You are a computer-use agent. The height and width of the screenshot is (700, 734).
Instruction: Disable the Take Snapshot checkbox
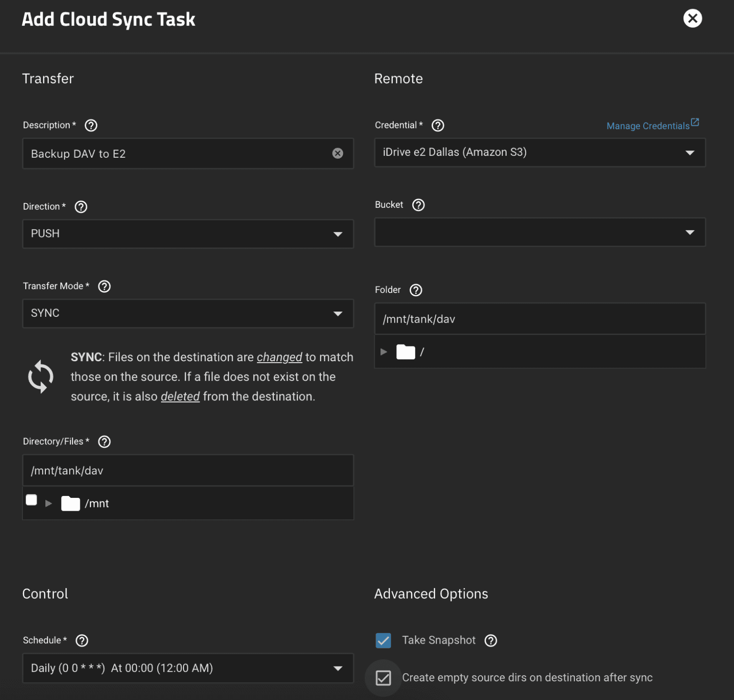tap(383, 640)
